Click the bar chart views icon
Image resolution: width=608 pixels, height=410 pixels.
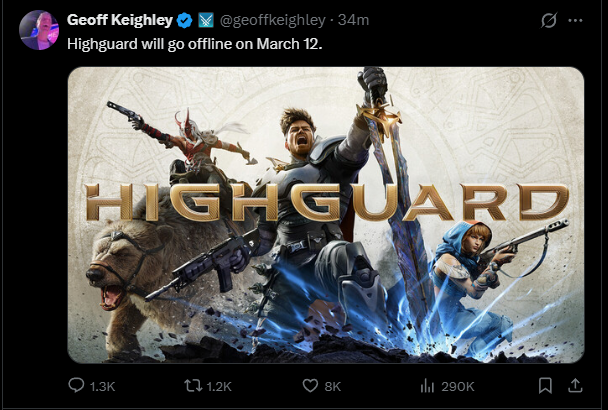pos(427,386)
